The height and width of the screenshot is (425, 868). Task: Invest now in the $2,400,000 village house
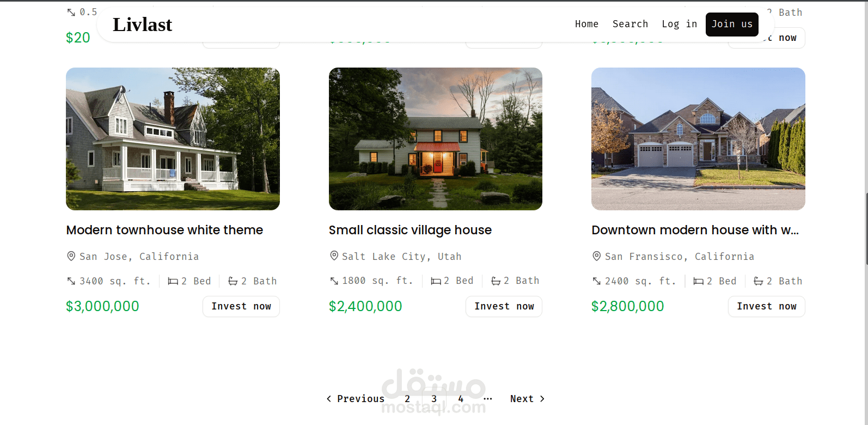[504, 306]
